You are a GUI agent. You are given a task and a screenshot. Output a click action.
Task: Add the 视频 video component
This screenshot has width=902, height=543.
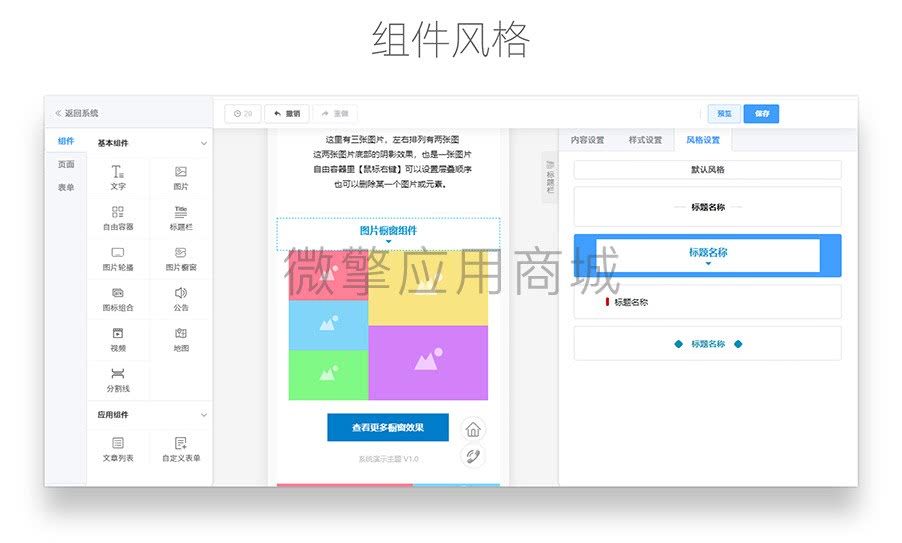[118, 339]
